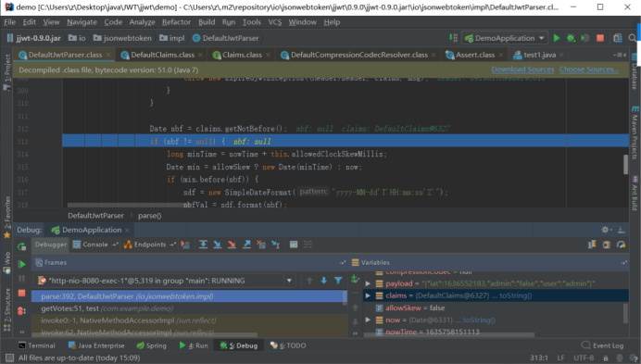This screenshot has width=641, height=364.
Task: Click the editor vertical scrollbar thumb
Action: click(x=625, y=164)
